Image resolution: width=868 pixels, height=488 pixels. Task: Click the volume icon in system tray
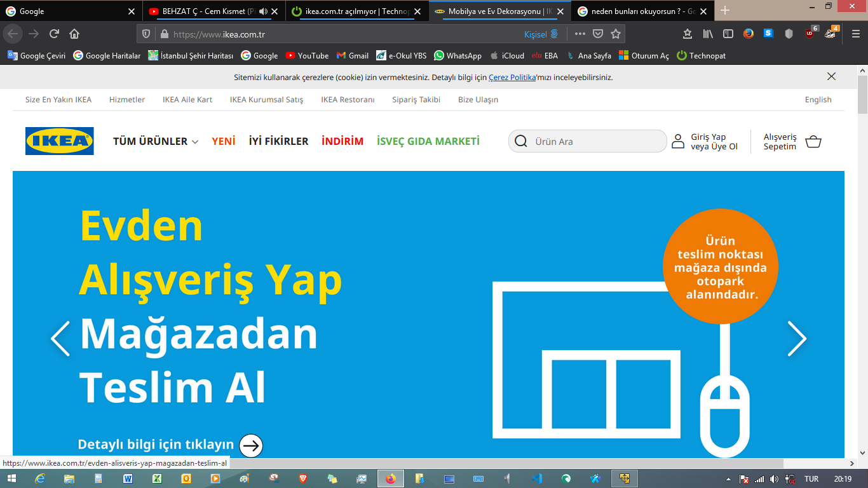tap(773, 478)
